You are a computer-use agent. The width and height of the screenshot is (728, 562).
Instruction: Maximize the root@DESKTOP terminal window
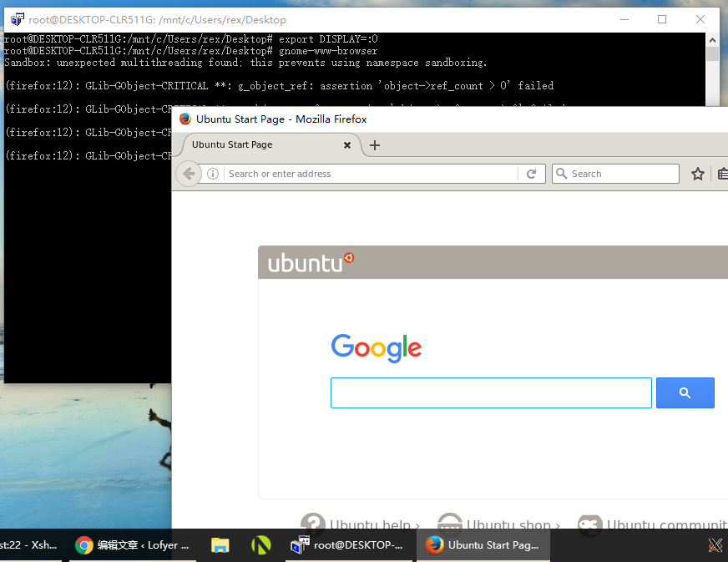(x=662, y=19)
